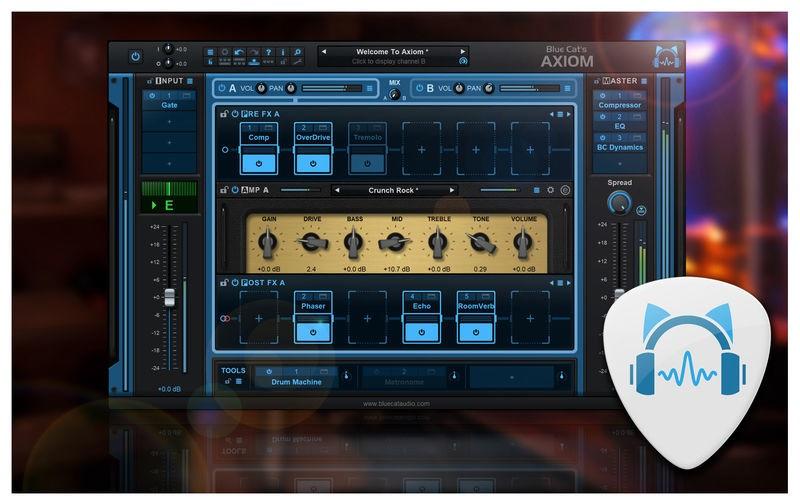
Task: Click the undo arrow in toolbar
Action: click(x=239, y=52)
